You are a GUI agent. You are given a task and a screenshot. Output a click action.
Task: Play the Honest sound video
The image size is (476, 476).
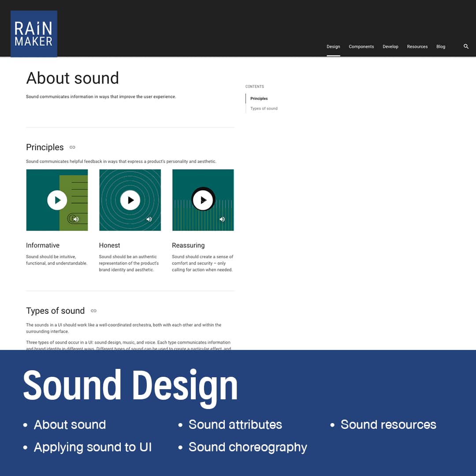[x=130, y=200]
